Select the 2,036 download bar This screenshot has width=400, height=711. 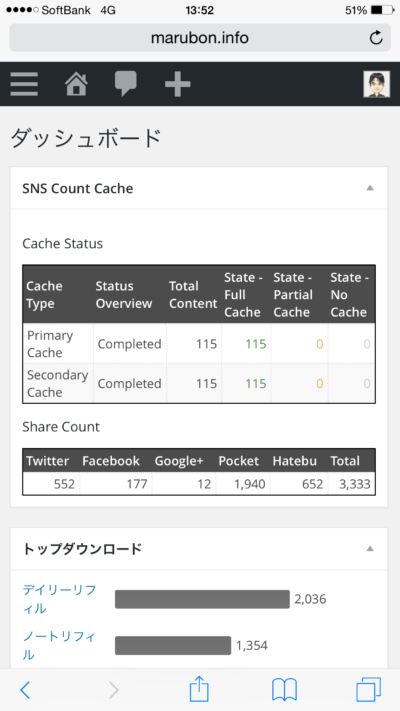pos(202,599)
